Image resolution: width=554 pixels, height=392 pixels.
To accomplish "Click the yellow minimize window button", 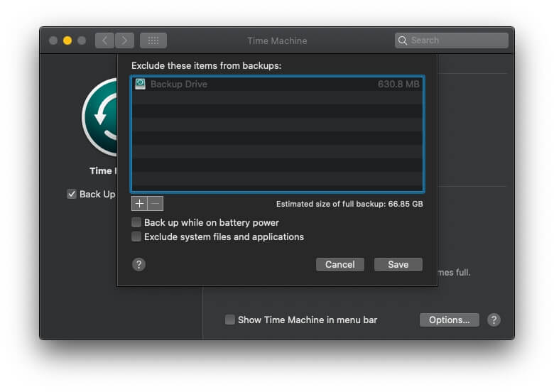I will click(67, 40).
